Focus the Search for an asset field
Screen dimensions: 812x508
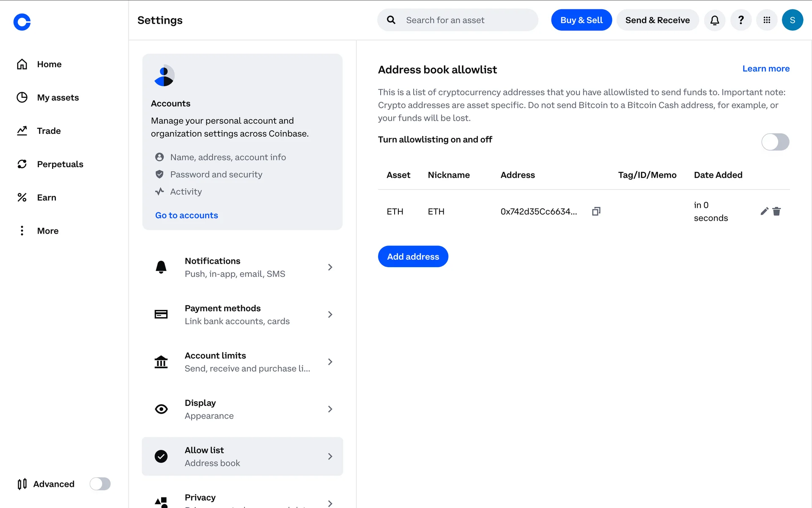pos(465,20)
